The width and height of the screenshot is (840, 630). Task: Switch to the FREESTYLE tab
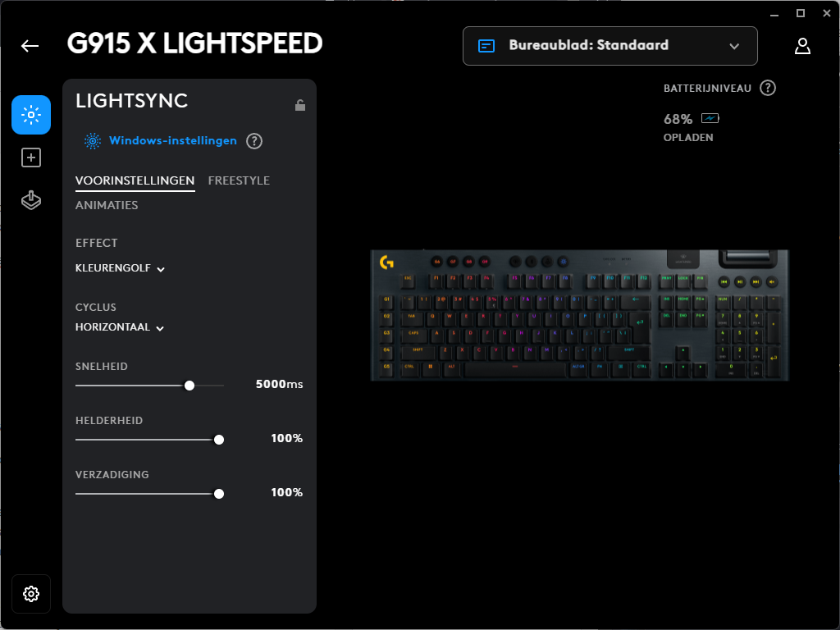tap(239, 180)
